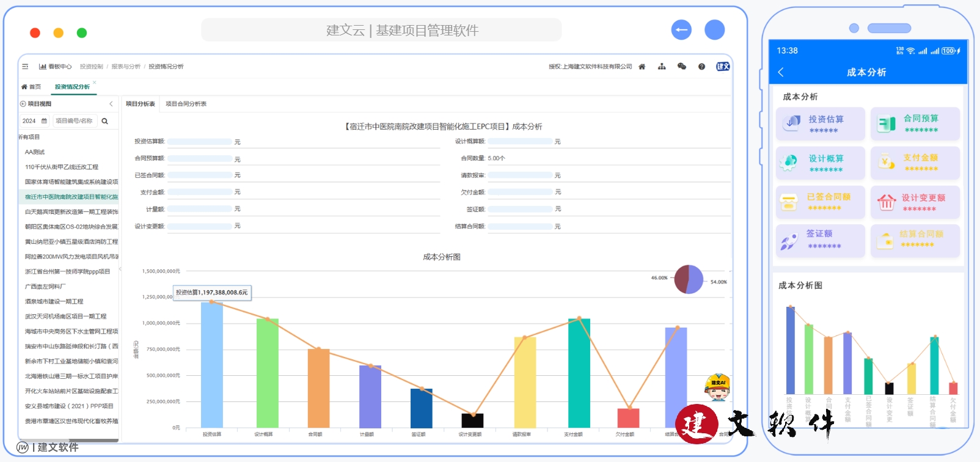Screen dimensions: 980x462
Task: Click the hamburger menu collapse icon
Action: [25, 67]
